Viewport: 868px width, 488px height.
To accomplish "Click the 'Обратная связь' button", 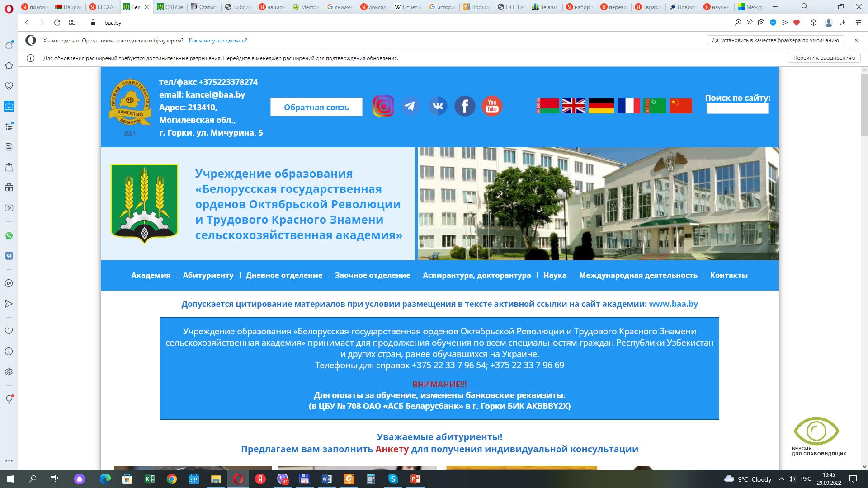I will tap(316, 107).
